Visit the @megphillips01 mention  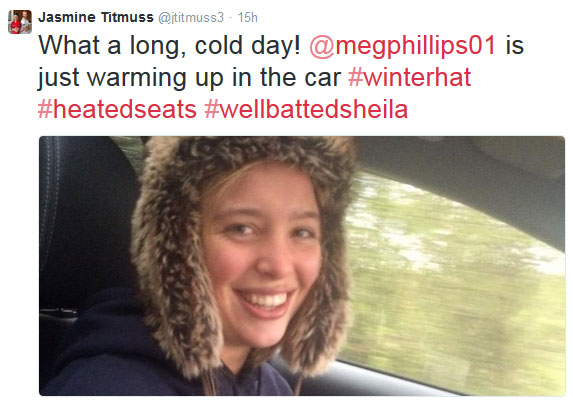402,45
